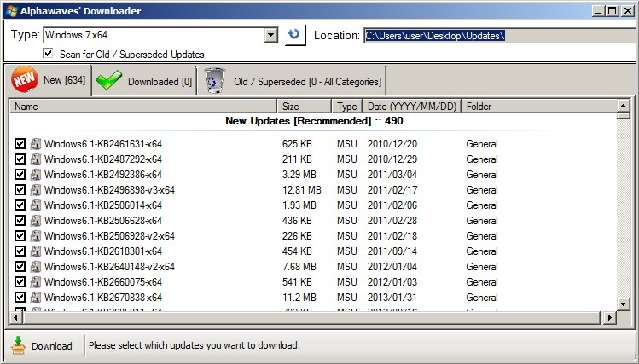Image resolution: width=639 pixels, height=364 pixels.
Task: Click the 12.81 MB size cell
Action: point(301,190)
